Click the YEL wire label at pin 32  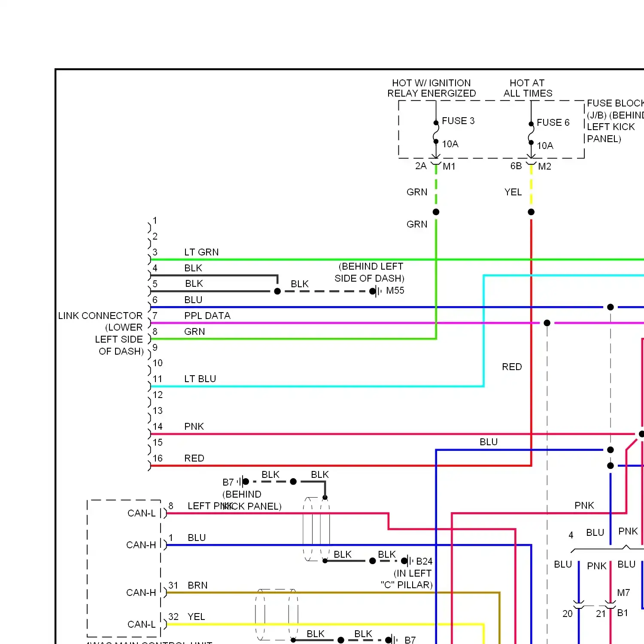click(x=196, y=617)
